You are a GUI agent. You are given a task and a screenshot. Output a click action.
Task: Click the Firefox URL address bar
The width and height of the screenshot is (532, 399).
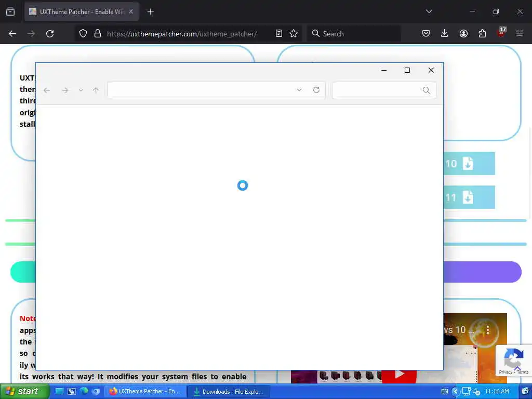click(182, 34)
